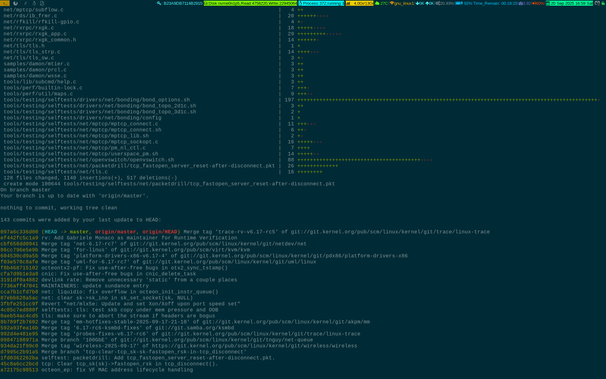Image resolution: width=606 pixels, height=379 pixels.
Task: Click the pencil workspace icon in top bar
Action: pyautogui.click(x=26, y=3)
